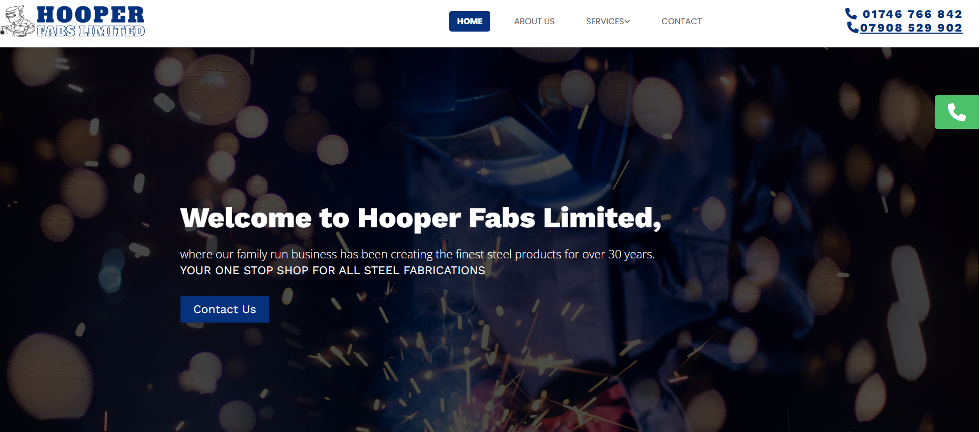
Task: Open the CONTACT page from navigation
Action: pos(681,22)
